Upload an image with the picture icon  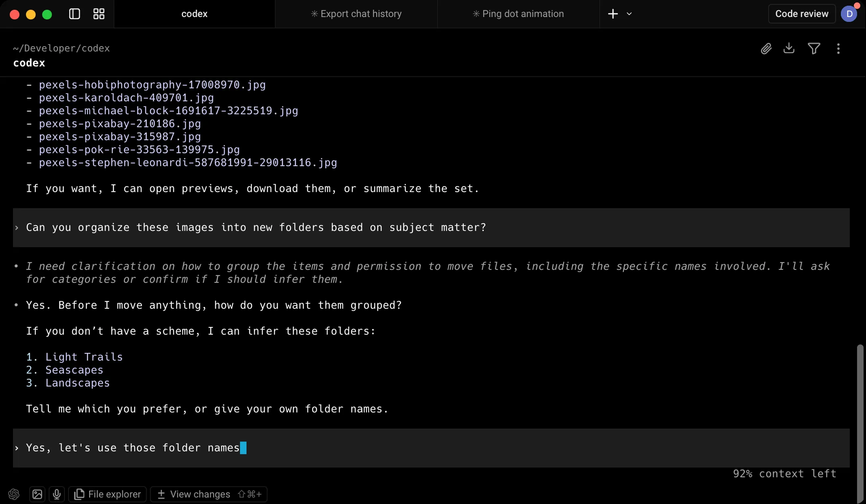37,494
